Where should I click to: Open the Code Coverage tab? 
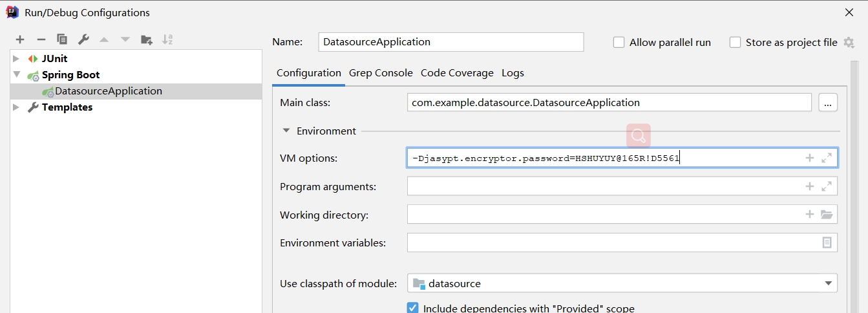point(457,73)
